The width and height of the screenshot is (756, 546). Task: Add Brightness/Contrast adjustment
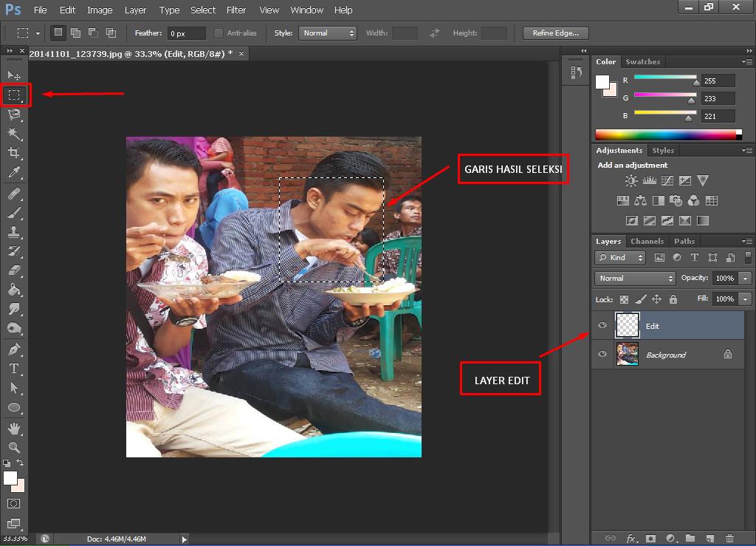[x=631, y=181]
